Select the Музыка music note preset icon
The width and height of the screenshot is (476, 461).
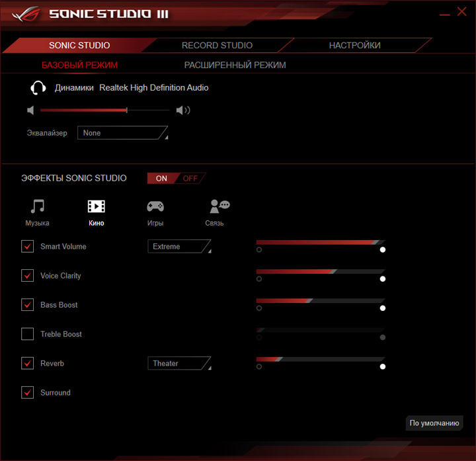coord(37,206)
